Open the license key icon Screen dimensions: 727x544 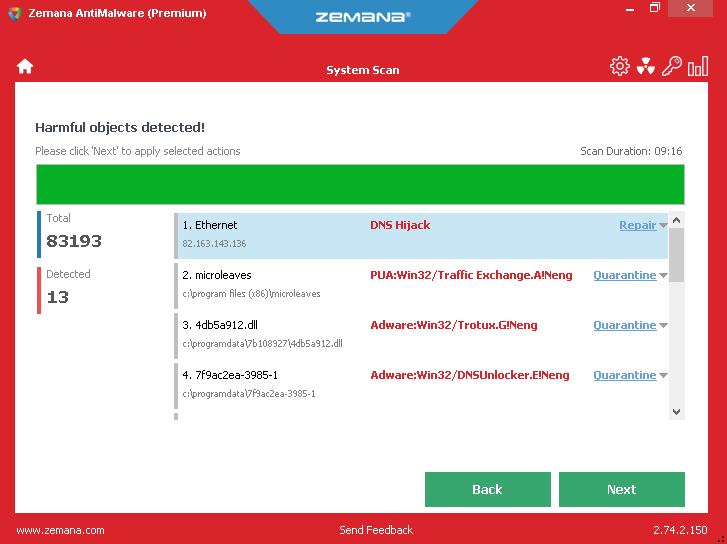[x=671, y=66]
